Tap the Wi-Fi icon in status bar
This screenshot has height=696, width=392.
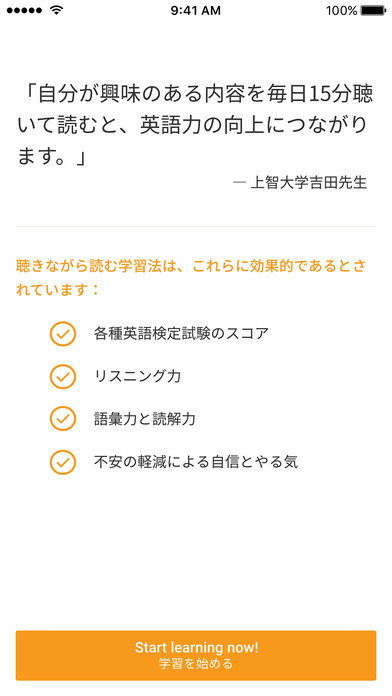[56, 10]
